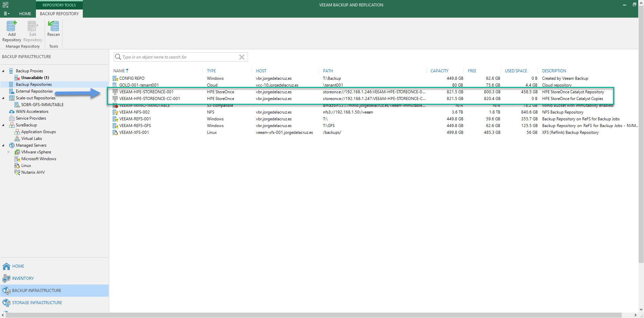Click the VEEAM-HPE-STOREONCE-001 repository icon
Screen dimensions: 644x318
(115, 92)
